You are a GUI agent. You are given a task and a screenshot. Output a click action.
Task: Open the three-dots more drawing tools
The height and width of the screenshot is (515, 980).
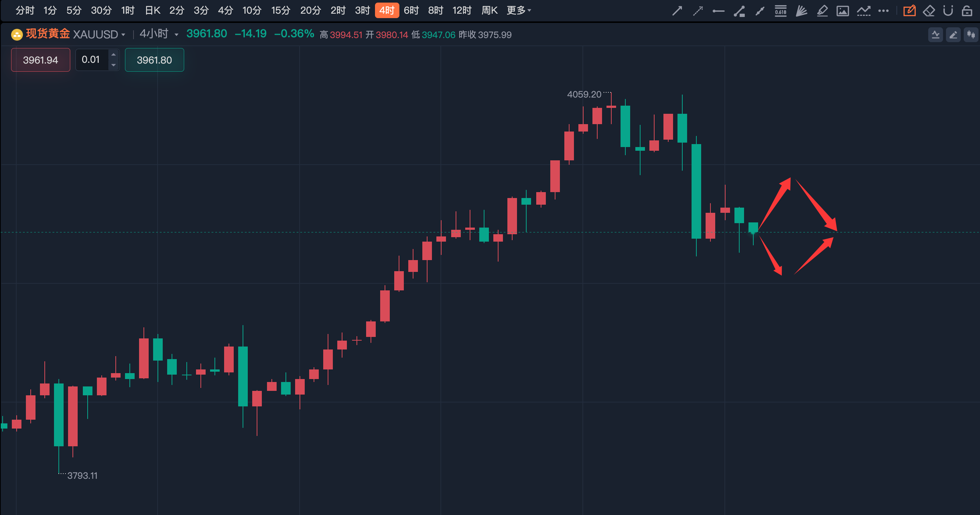click(x=883, y=11)
